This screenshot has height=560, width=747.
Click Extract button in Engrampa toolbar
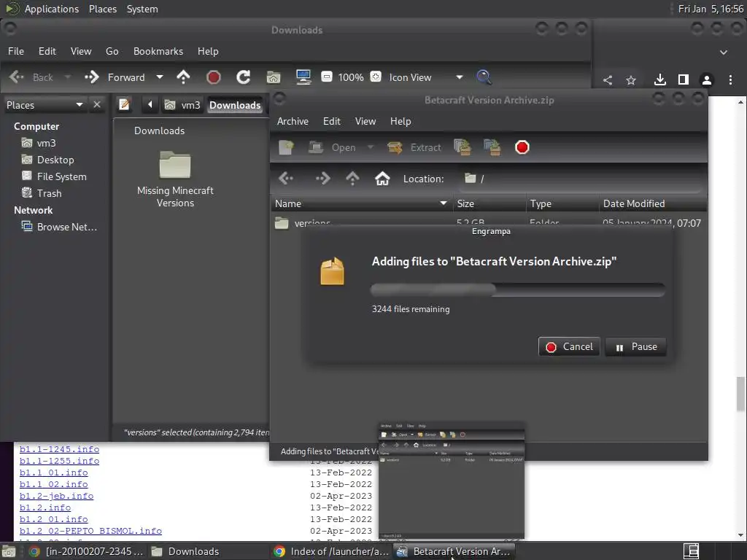(414, 147)
